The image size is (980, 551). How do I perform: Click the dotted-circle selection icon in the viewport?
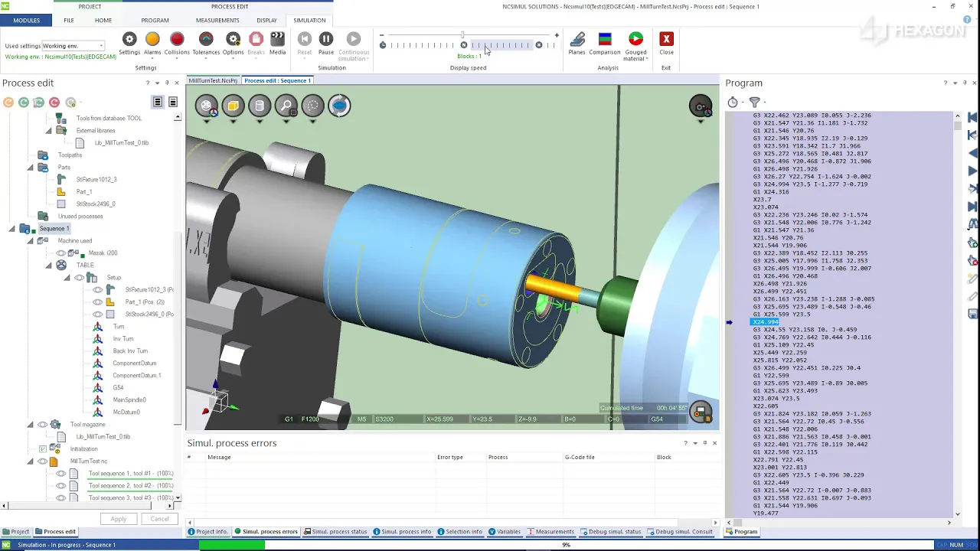point(313,106)
